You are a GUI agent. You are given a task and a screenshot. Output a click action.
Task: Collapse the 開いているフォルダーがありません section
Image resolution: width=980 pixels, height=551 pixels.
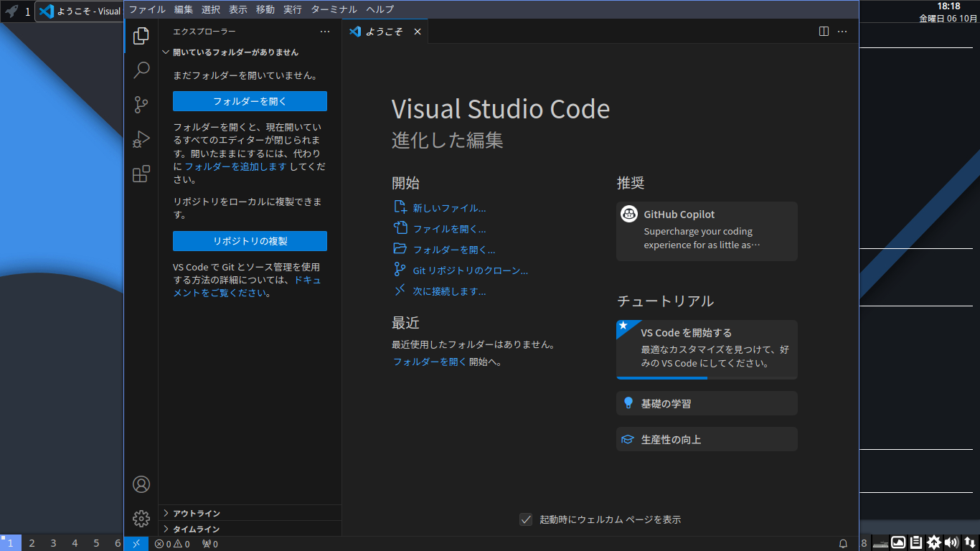[250, 52]
